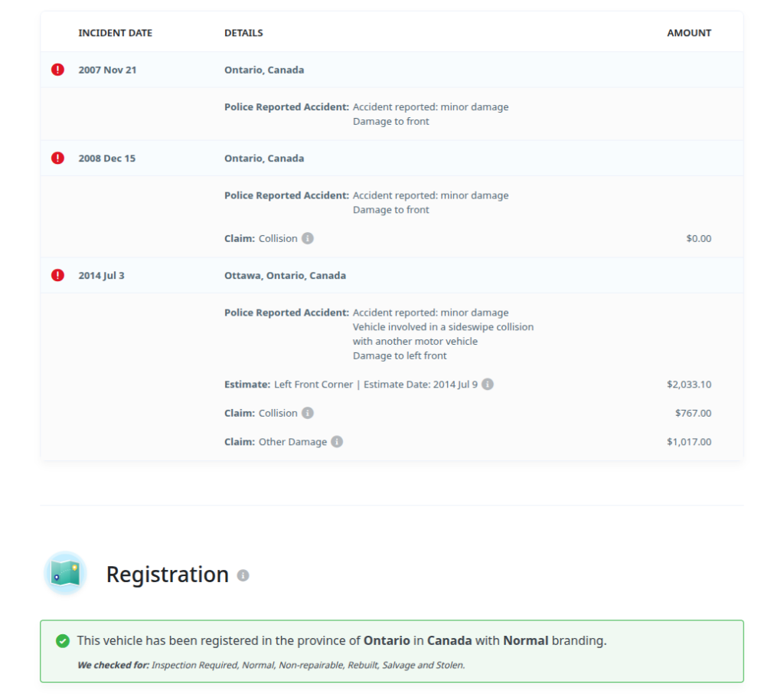Show info for the Other Damage claim
The height and width of the screenshot is (694, 784).
point(337,442)
